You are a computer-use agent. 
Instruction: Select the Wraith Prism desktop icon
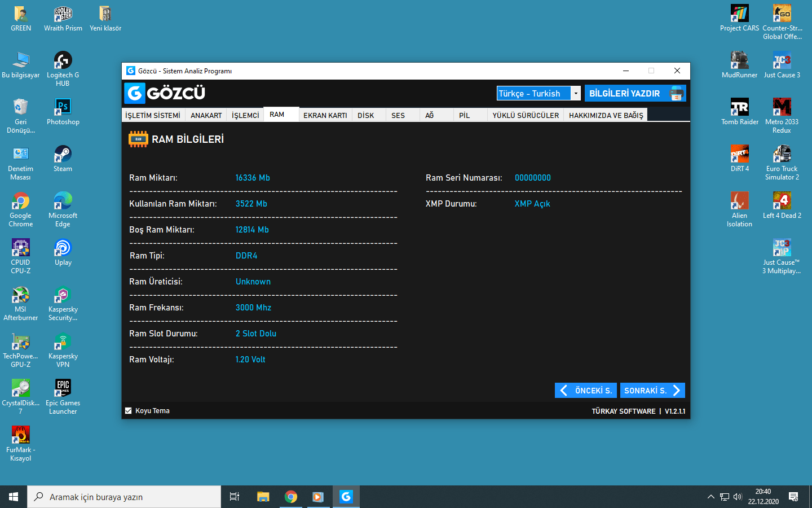pyautogui.click(x=63, y=18)
